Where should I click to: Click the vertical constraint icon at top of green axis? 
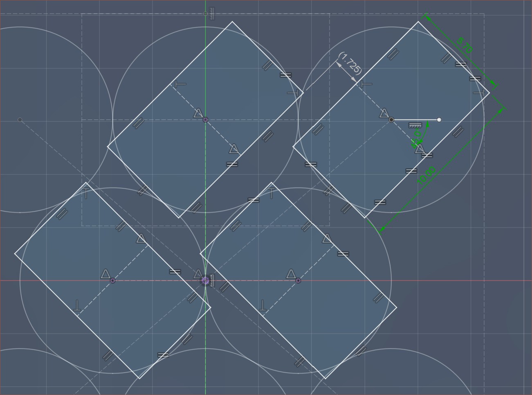pos(211,13)
